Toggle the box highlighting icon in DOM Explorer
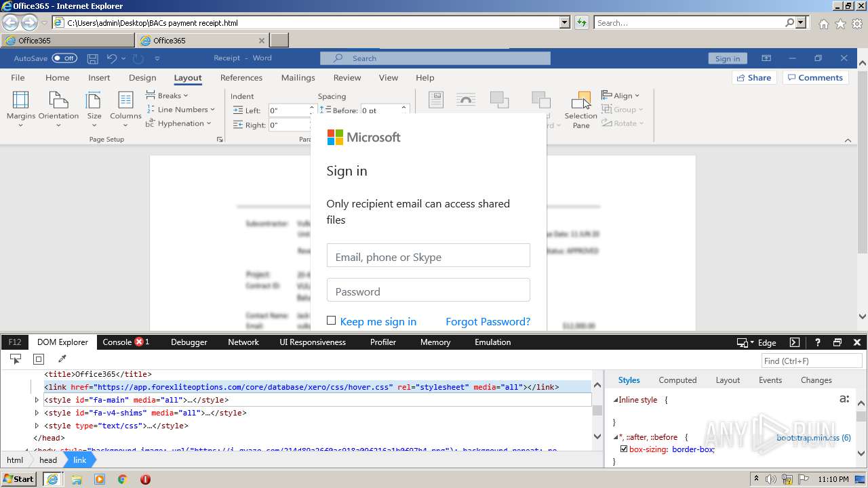 tap(39, 359)
